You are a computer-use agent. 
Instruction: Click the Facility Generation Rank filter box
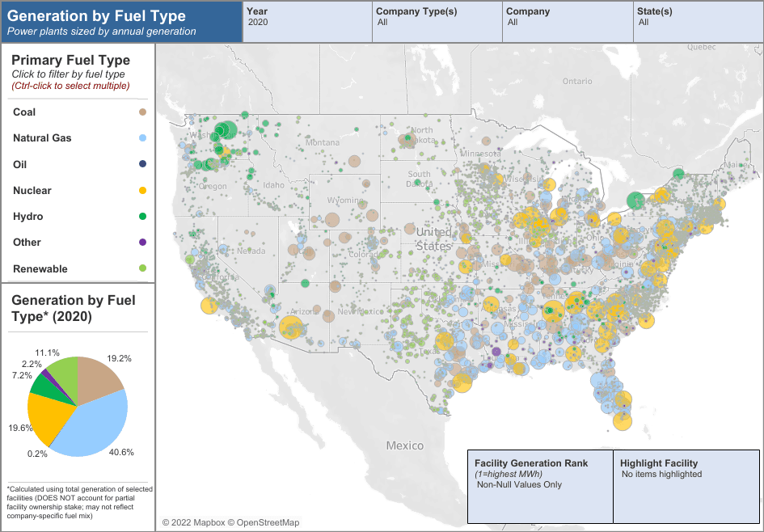pyautogui.click(x=539, y=484)
